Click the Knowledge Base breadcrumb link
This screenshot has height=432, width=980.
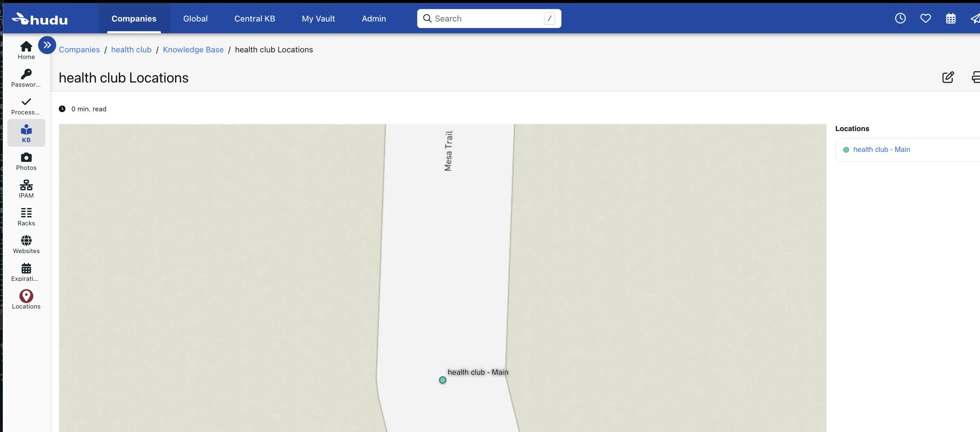(193, 50)
